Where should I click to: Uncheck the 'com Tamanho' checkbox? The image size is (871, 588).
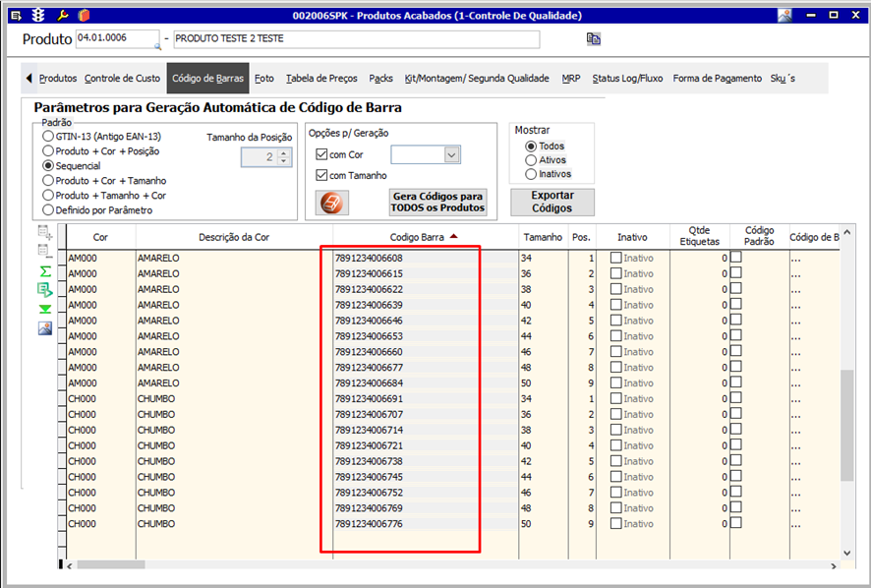click(x=321, y=175)
